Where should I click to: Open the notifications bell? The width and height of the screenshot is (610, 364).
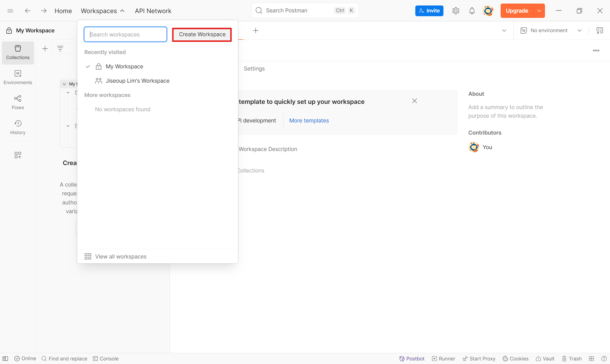click(x=472, y=11)
